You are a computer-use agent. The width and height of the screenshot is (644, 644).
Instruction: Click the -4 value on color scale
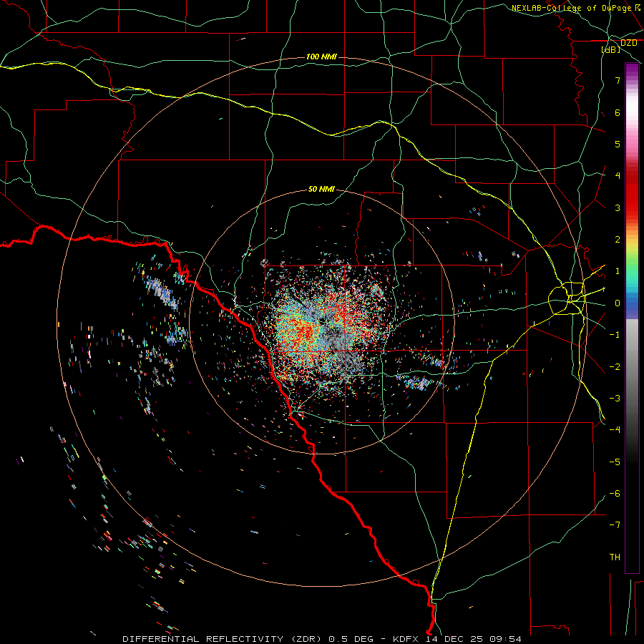point(615,430)
